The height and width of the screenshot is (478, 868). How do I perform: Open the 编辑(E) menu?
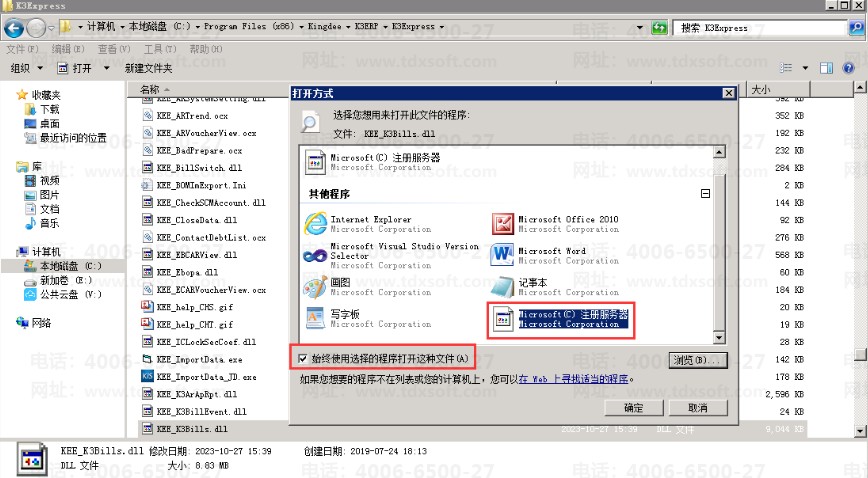tap(68, 49)
